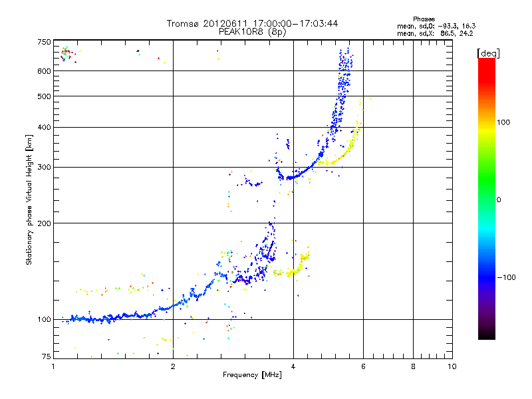Viewport: 532px width, 399px height.
Task: Click the y-axis tick label "200"
Action: click(x=44, y=223)
